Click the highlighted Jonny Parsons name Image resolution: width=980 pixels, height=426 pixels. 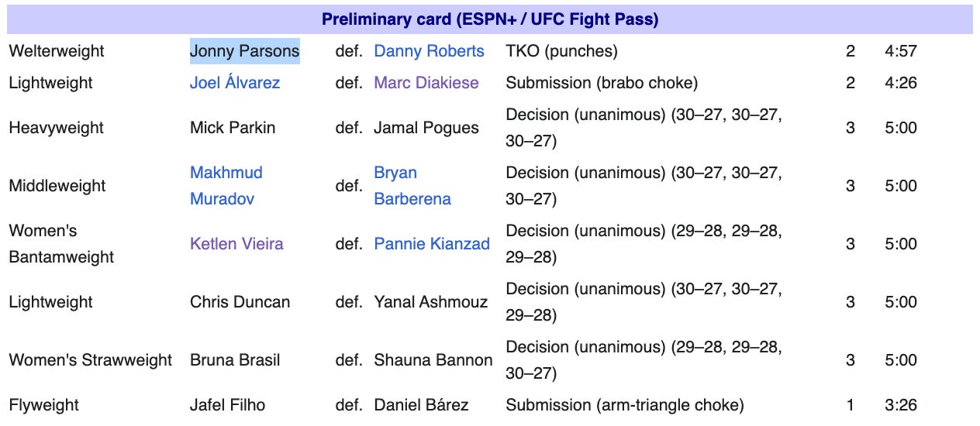click(x=244, y=51)
